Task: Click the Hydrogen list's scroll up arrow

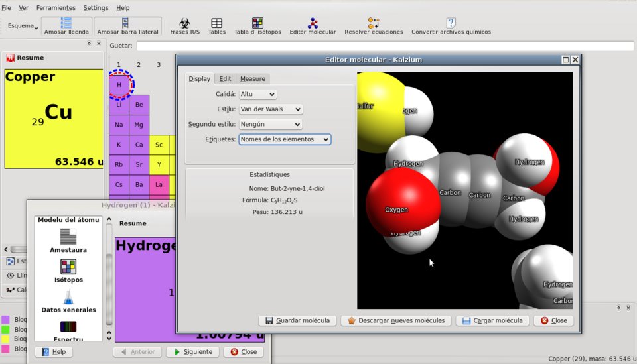Action: [109, 219]
